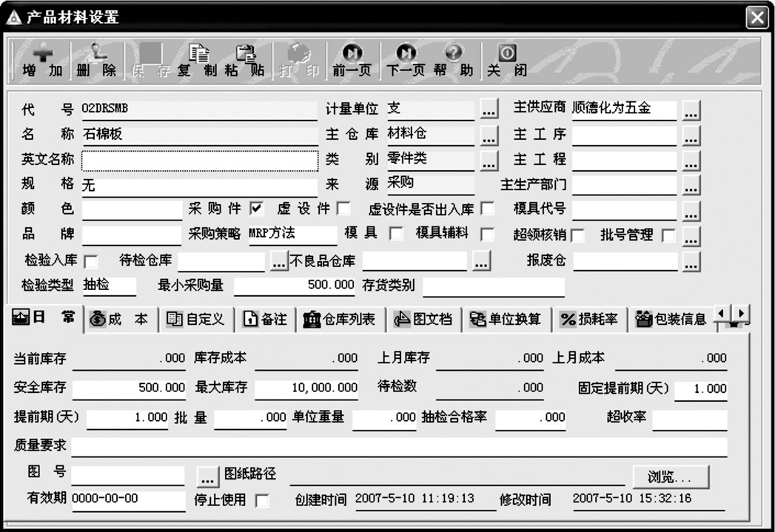Click the 颜色 input field
Screen dimensions: 775x532
click(132, 210)
